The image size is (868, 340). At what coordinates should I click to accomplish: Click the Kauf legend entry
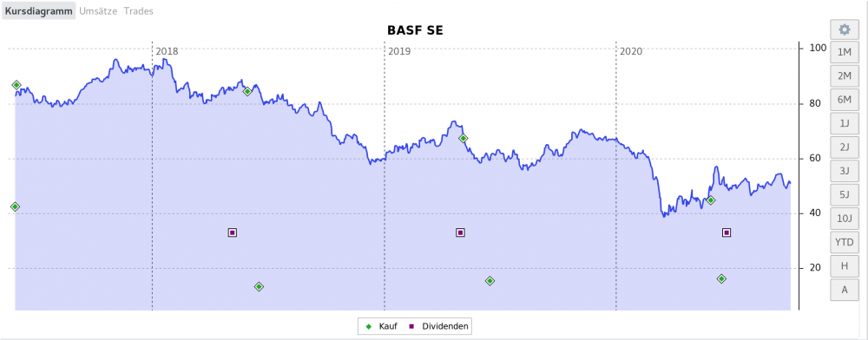click(x=381, y=327)
